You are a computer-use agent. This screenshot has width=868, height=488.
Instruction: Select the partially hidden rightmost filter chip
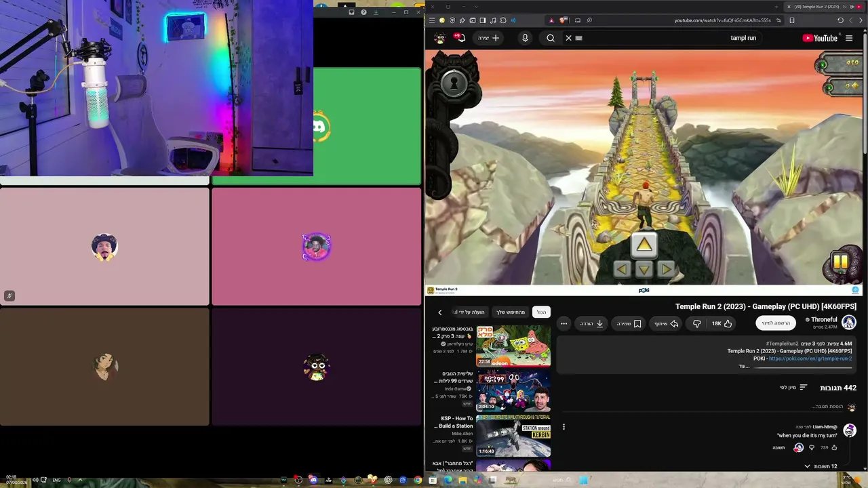point(469,312)
